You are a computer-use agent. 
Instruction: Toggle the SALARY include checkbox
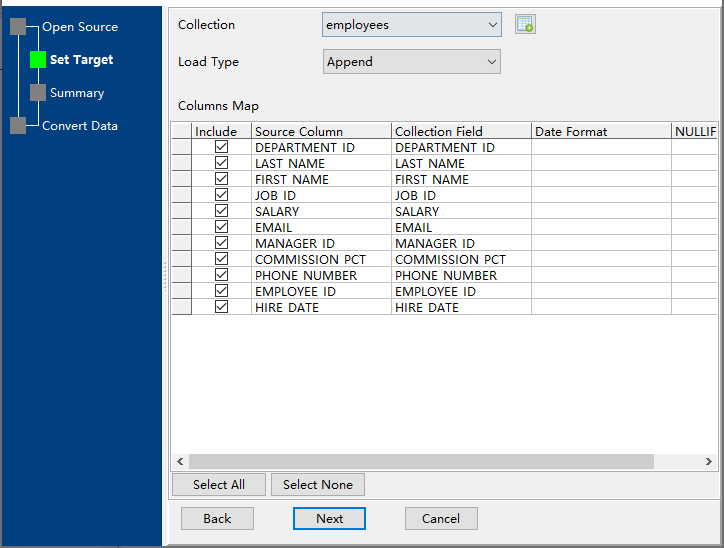tap(221, 211)
